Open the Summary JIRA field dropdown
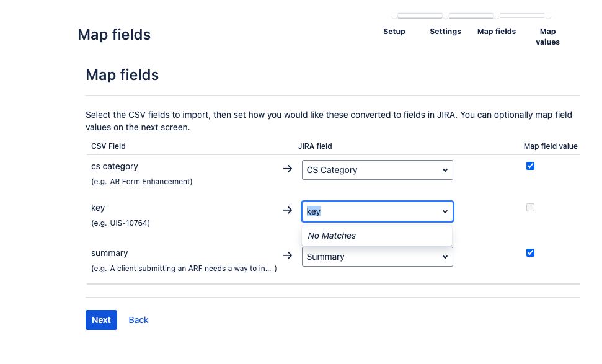 (377, 256)
